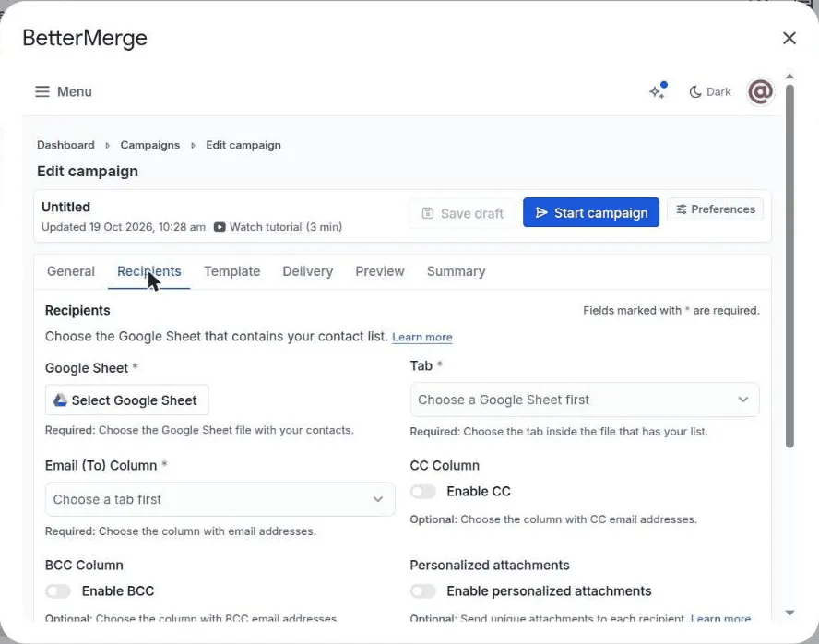
Task: Enable the CC toggle switch
Action: 423,492
